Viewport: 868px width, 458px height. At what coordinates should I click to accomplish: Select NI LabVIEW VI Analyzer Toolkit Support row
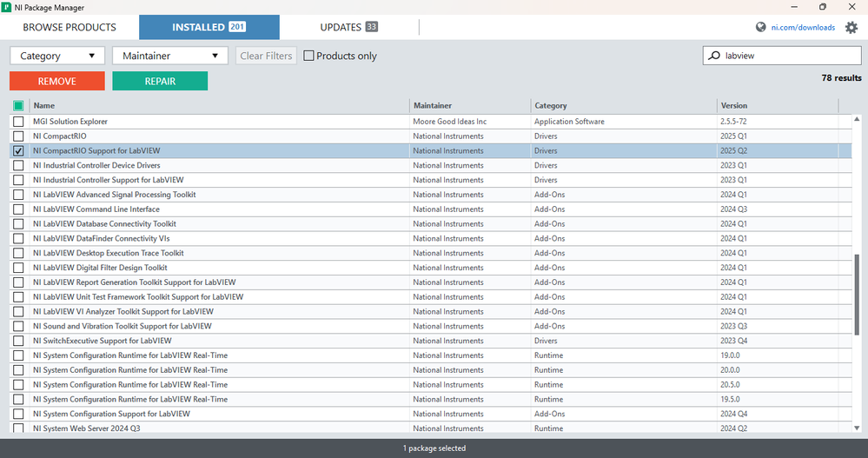(x=431, y=311)
